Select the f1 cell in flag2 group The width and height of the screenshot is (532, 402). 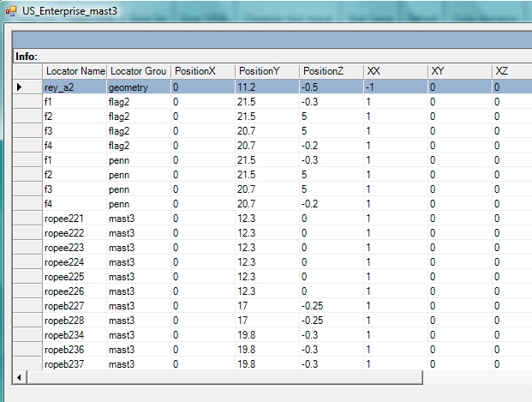[75, 102]
